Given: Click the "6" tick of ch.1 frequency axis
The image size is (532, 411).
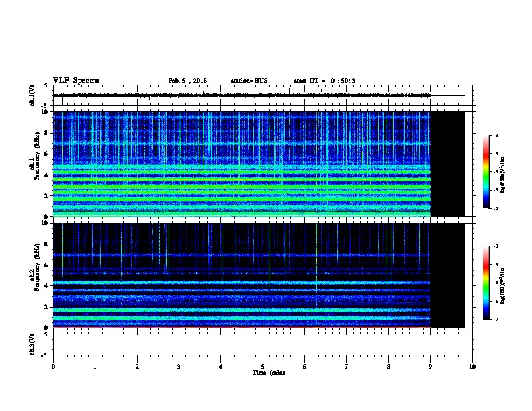Looking at the screenshot, I should [46, 154].
